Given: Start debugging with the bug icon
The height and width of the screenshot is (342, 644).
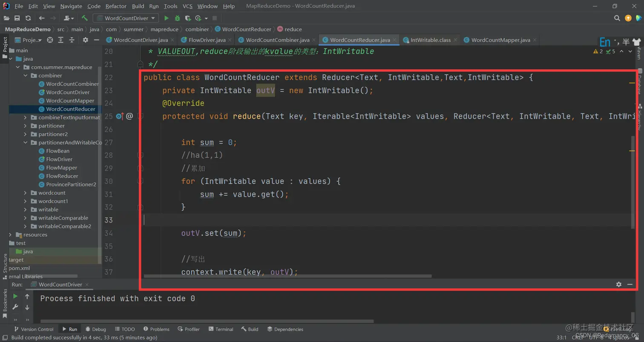Looking at the screenshot, I should [x=177, y=18].
